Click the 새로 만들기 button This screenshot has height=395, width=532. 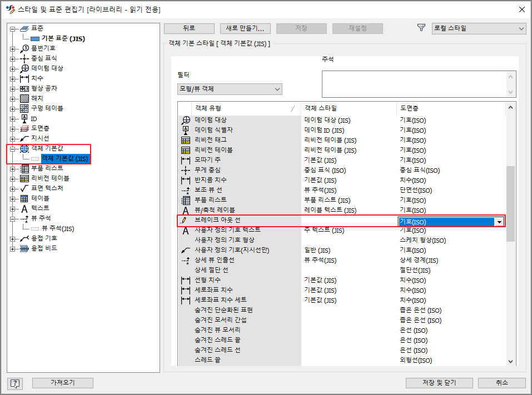(x=245, y=28)
